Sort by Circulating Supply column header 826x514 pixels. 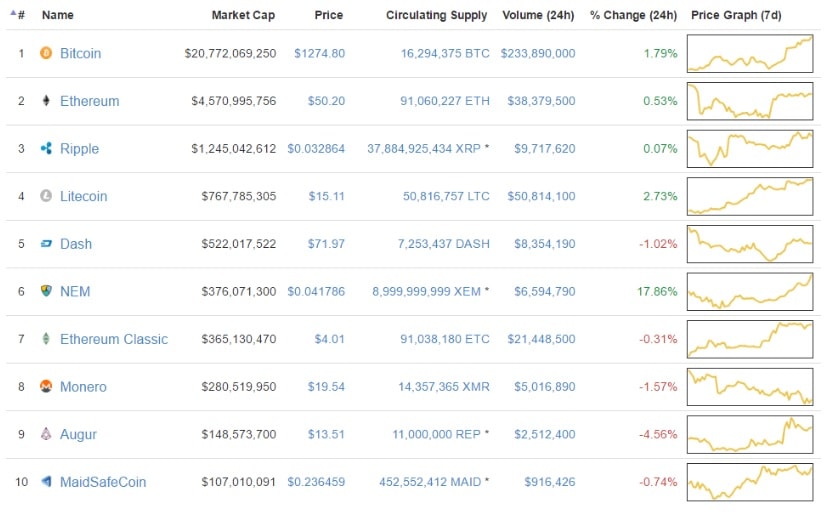[x=436, y=15]
